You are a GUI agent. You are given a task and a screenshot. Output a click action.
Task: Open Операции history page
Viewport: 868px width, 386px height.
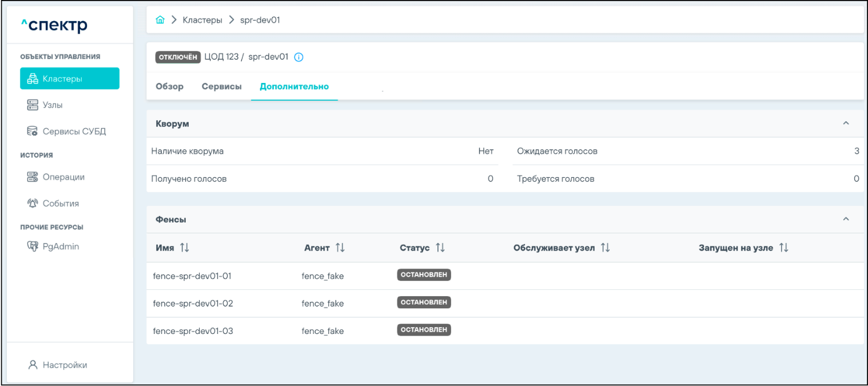(x=63, y=177)
